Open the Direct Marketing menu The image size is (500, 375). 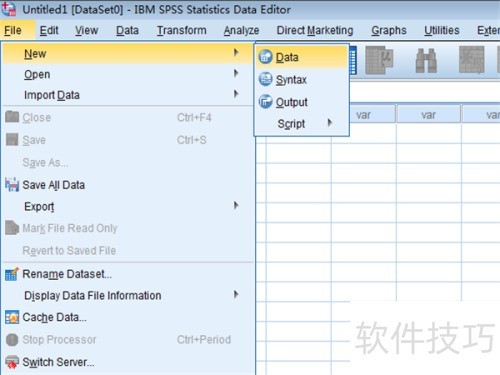pos(315,30)
